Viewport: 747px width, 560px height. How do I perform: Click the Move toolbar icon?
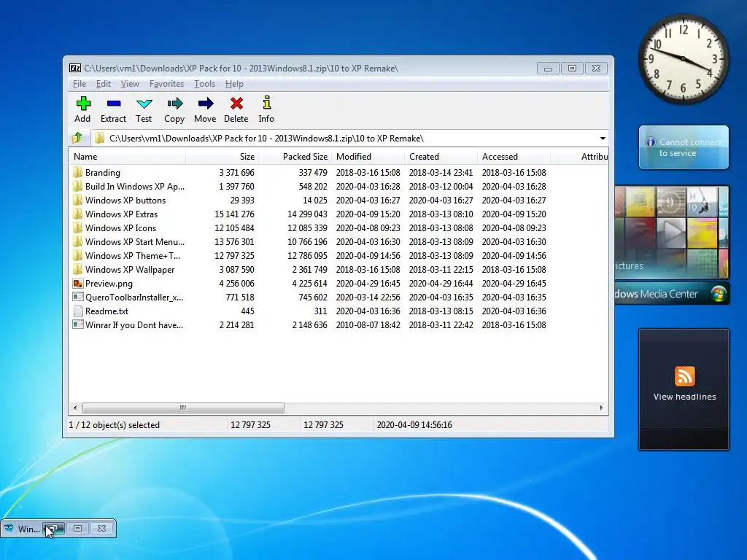coord(205,104)
